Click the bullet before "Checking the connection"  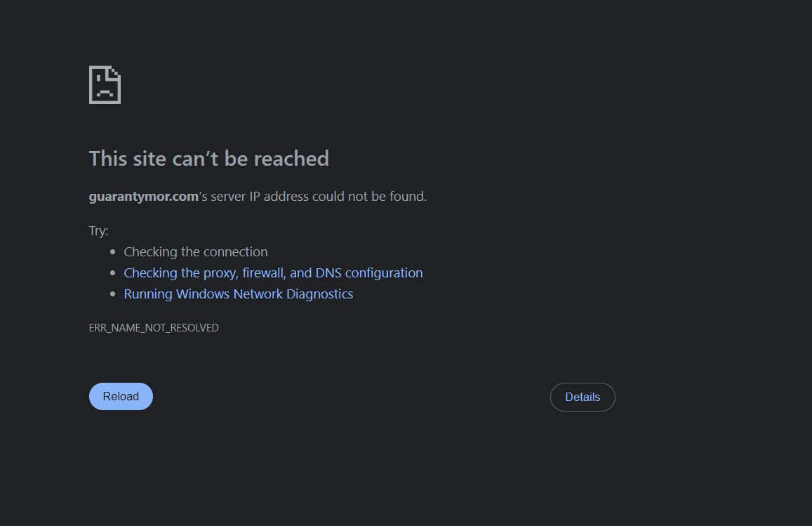[x=113, y=251]
